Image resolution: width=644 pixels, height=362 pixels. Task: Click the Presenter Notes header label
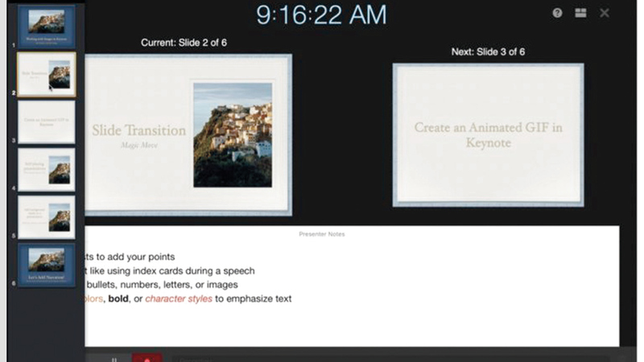[x=321, y=234]
